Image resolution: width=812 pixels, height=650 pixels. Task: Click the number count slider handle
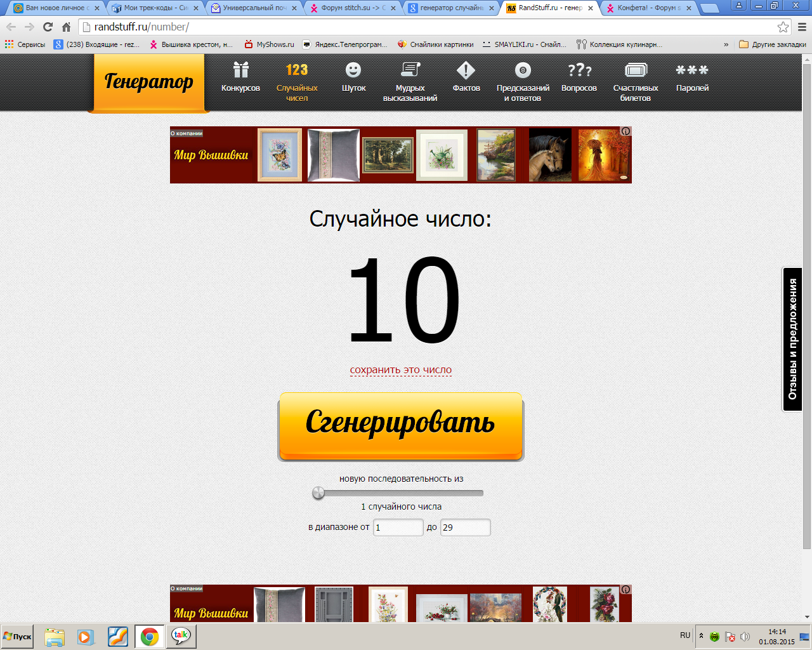click(318, 493)
